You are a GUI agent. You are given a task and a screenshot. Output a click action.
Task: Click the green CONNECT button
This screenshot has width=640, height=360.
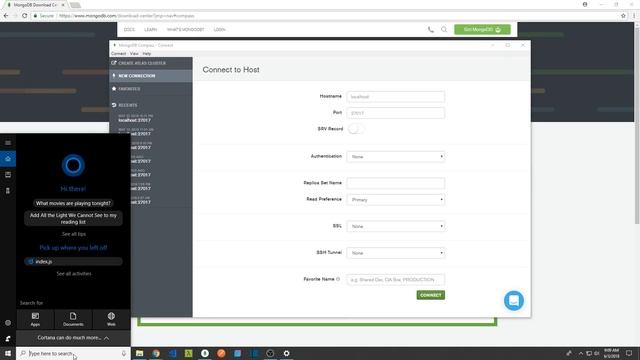[431, 295]
